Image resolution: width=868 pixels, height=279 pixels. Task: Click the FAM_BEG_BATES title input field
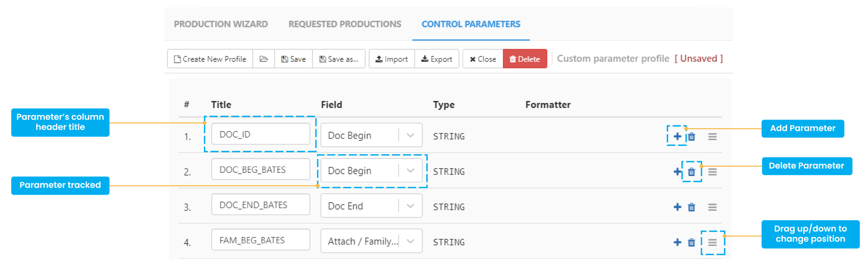pyautogui.click(x=260, y=240)
